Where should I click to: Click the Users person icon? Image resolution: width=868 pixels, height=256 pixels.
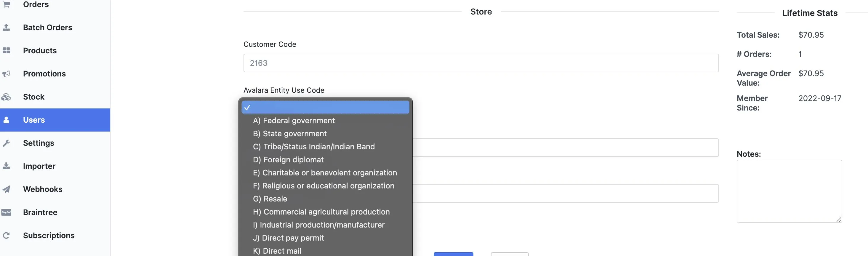[6, 120]
